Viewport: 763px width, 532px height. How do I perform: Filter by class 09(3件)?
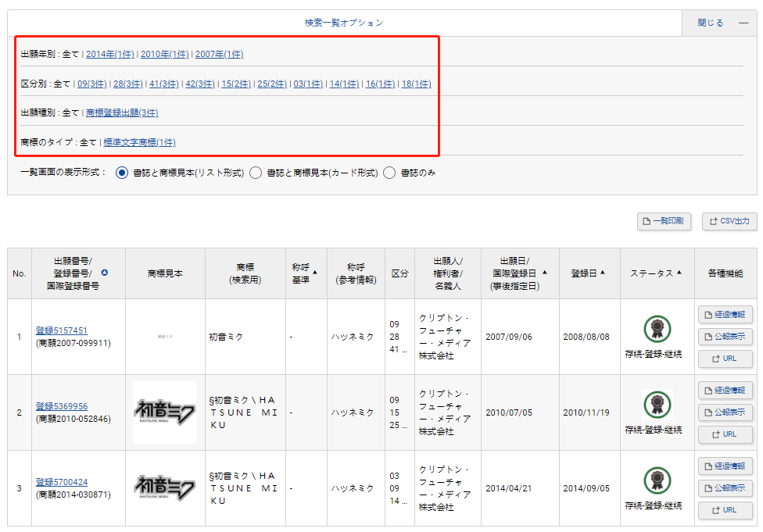point(91,84)
